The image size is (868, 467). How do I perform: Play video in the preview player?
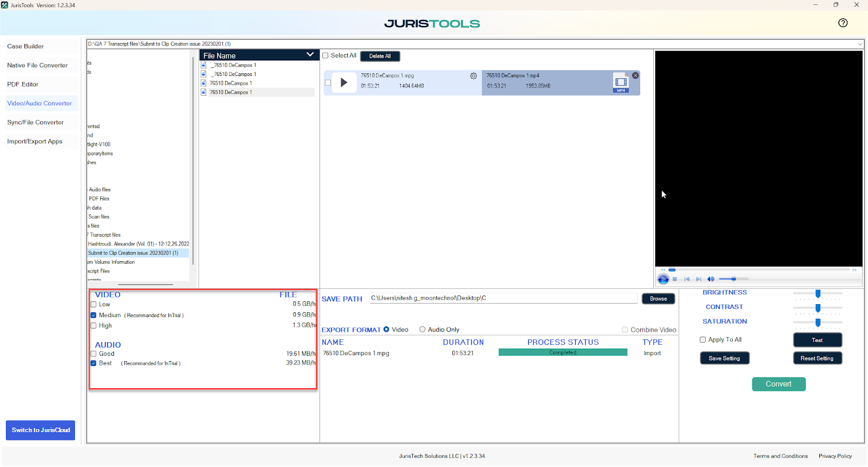663,279
